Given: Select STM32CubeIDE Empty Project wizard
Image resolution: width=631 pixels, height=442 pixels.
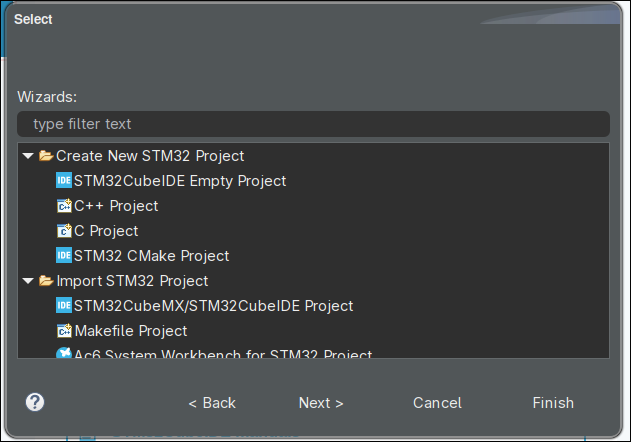Looking at the screenshot, I should click(x=180, y=181).
